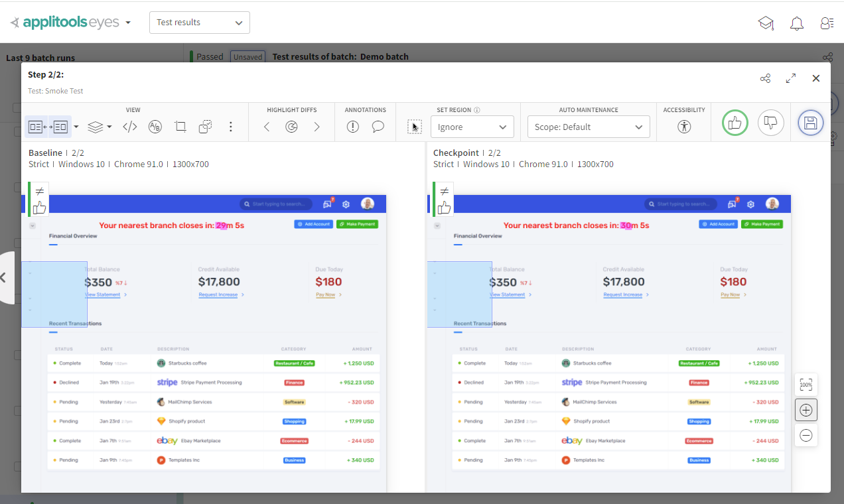Reject the checkpoint with thumbs down
This screenshot has width=844, height=504.
770,123
